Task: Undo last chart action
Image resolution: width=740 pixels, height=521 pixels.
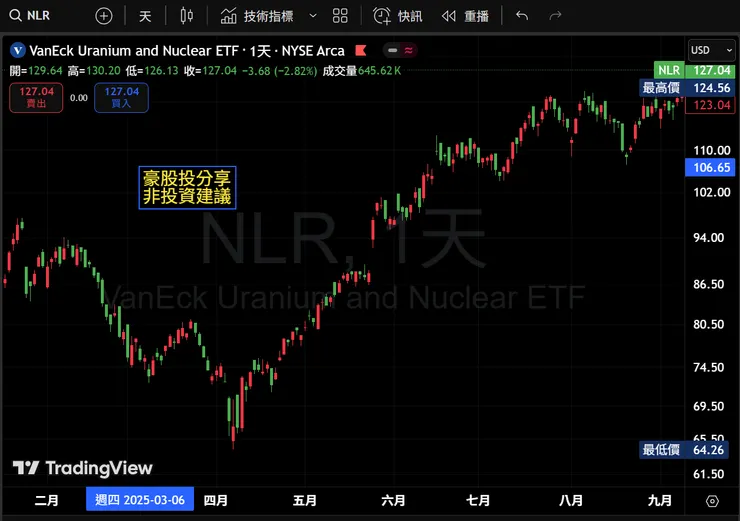Action: tap(522, 16)
